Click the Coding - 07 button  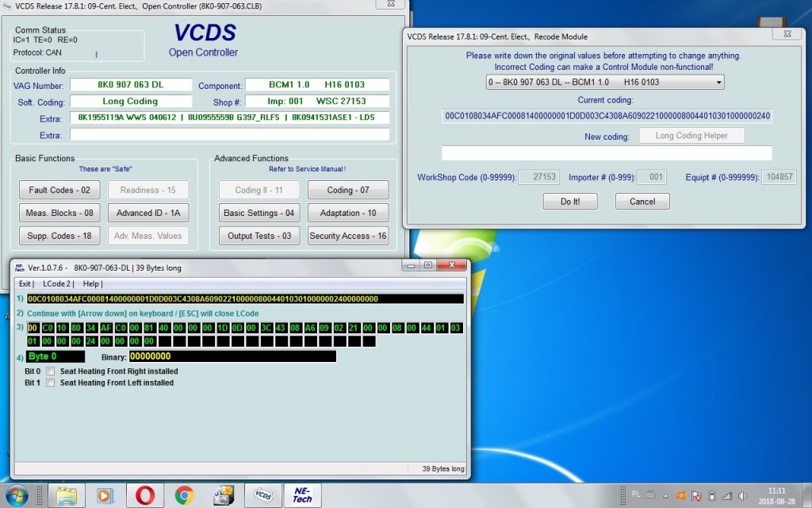[x=348, y=190]
